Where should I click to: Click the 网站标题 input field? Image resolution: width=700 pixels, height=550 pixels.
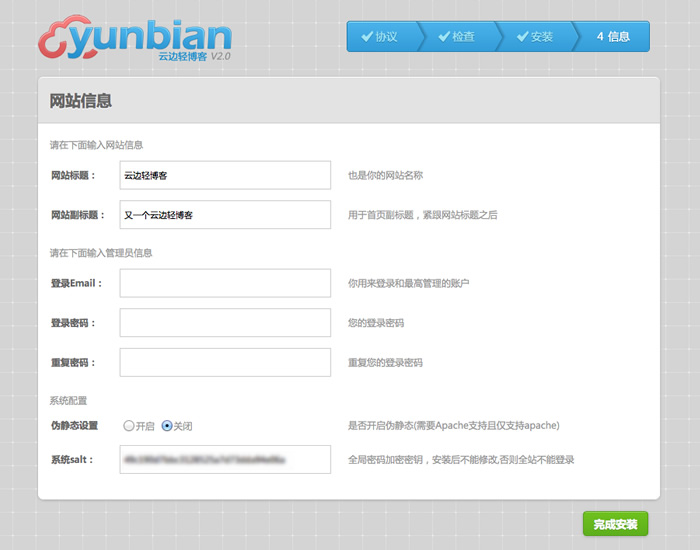(225, 175)
